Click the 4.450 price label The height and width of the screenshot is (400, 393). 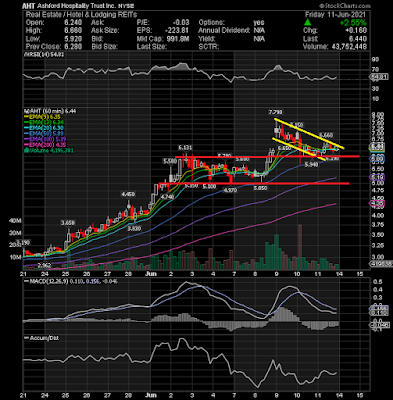click(x=128, y=194)
